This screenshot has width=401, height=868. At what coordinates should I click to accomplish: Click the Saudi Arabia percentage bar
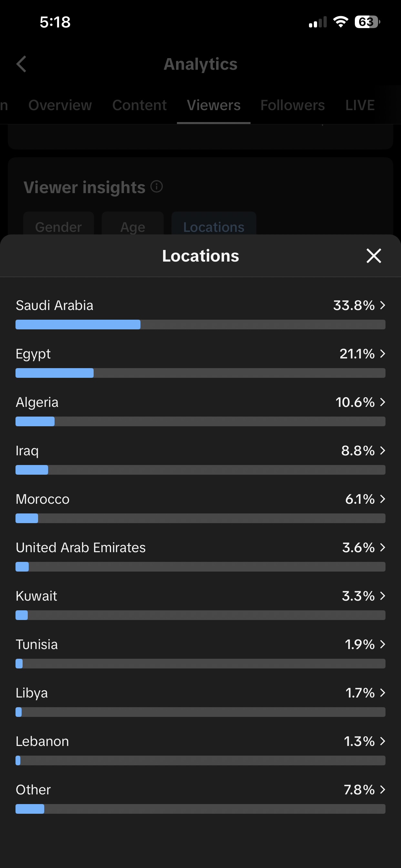tap(200, 325)
